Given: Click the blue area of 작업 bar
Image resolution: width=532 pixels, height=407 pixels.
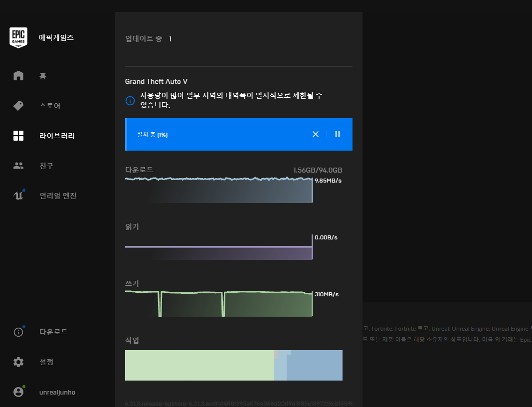Looking at the screenshot, I should (315, 365).
